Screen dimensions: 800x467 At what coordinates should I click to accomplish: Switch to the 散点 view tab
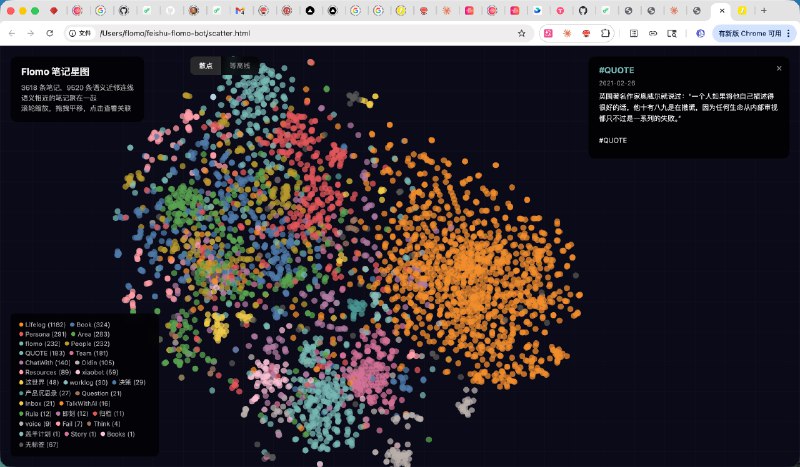point(205,66)
